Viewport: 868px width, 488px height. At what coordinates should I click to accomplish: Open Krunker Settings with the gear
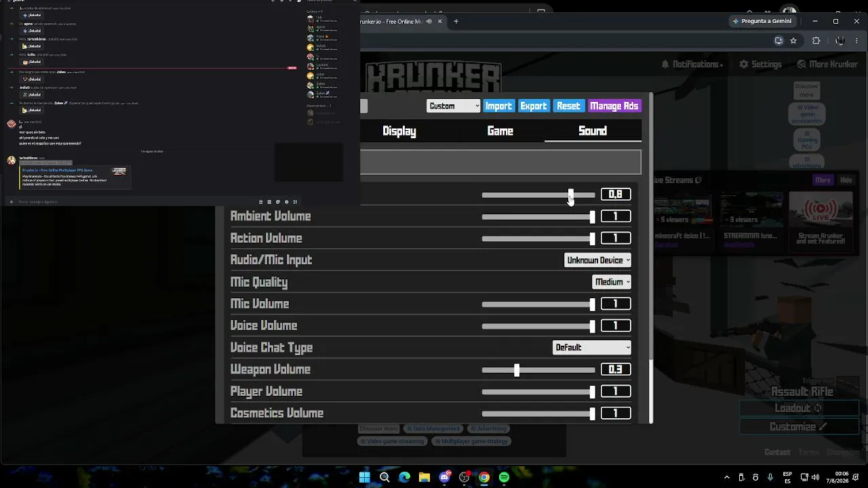[x=760, y=64]
